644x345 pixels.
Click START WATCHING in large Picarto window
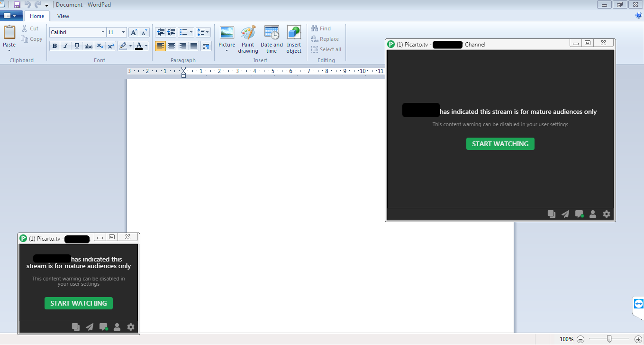point(500,144)
